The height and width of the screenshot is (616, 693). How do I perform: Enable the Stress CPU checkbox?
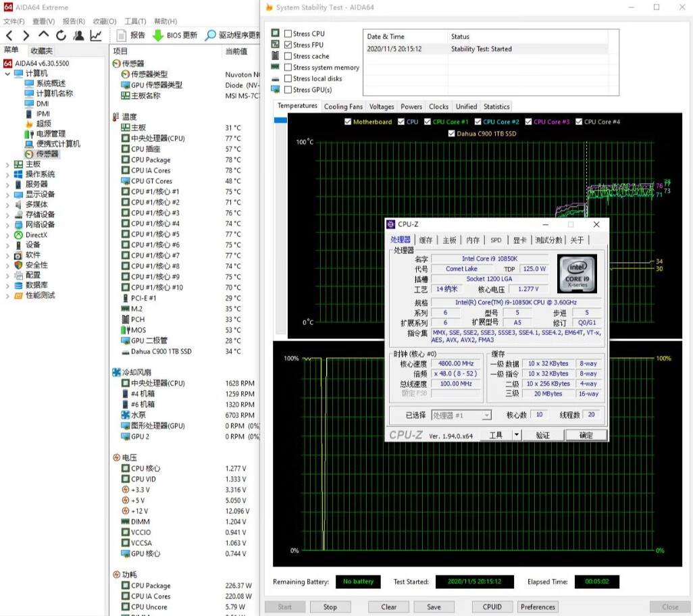click(x=288, y=34)
